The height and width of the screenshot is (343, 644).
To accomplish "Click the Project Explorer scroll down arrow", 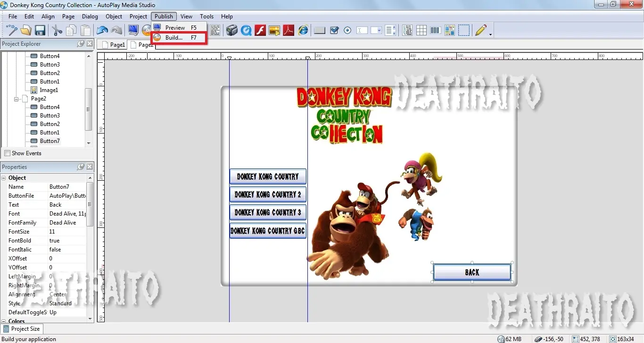I will pyautogui.click(x=89, y=143).
